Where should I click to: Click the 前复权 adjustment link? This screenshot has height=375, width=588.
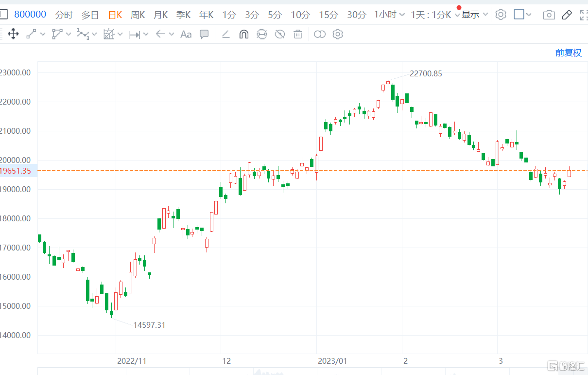(569, 53)
